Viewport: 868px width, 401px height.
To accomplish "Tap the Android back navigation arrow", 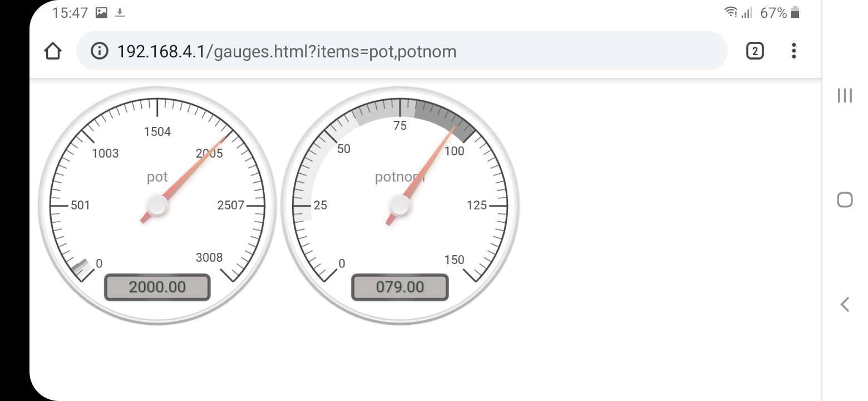I will (845, 304).
